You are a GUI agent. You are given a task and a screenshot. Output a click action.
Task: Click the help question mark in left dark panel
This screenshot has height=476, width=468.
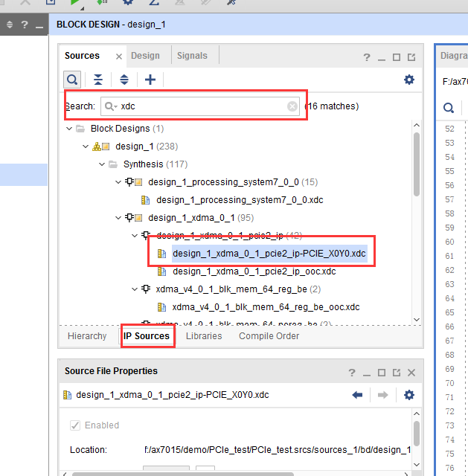(25, 25)
